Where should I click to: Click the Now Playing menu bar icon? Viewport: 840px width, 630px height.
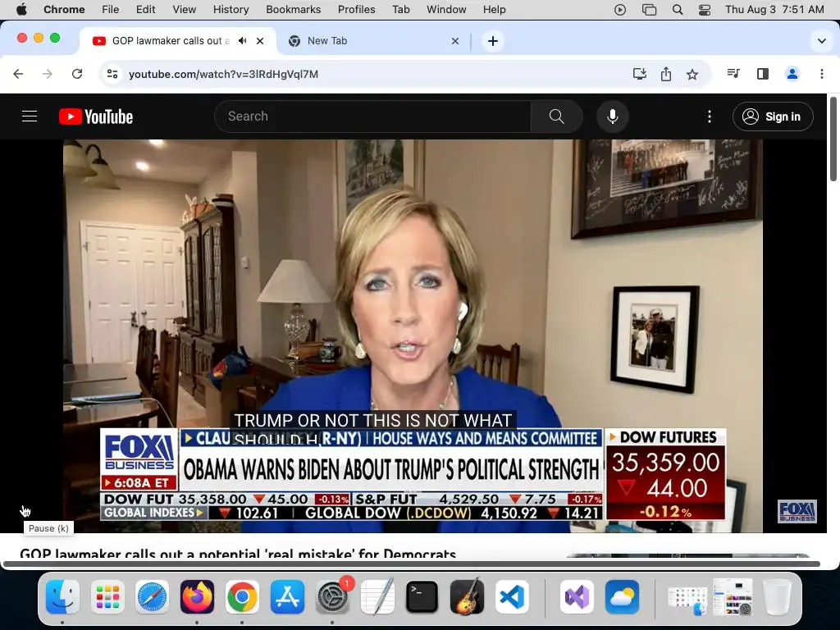(620, 10)
